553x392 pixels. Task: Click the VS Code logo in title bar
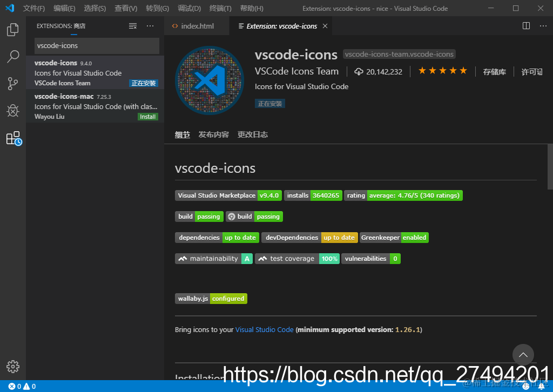(10, 8)
